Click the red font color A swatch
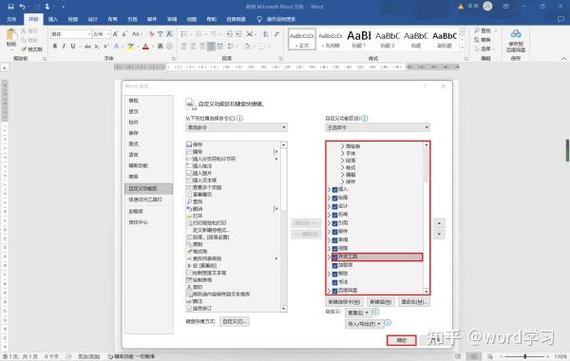This screenshot has height=361, width=570. tap(146, 47)
